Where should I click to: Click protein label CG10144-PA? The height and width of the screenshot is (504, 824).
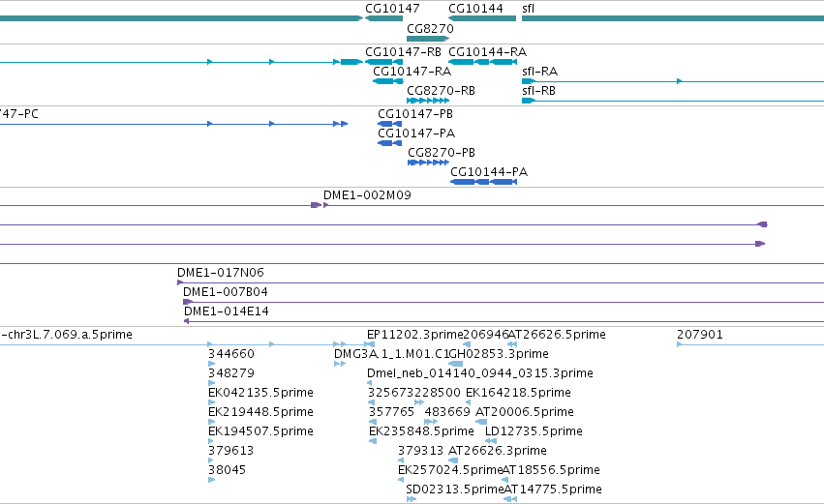click(x=489, y=172)
